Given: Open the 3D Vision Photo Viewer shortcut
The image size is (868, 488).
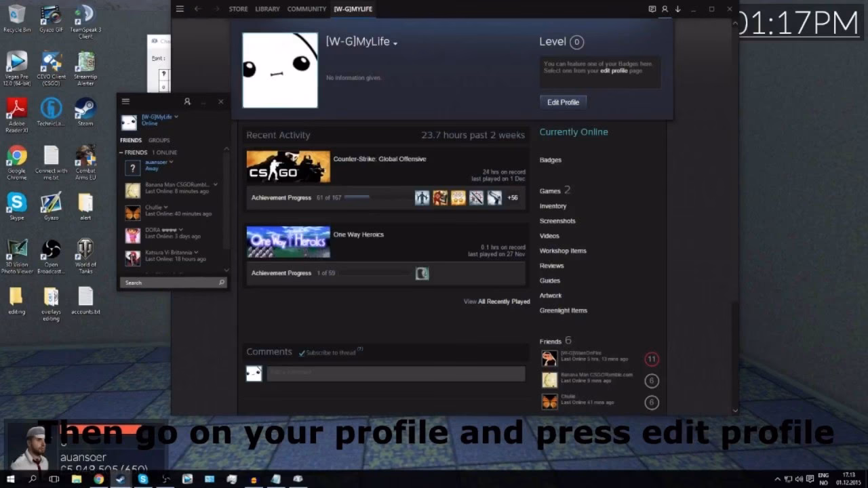Looking at the screenshot, I should click(17, 256).
